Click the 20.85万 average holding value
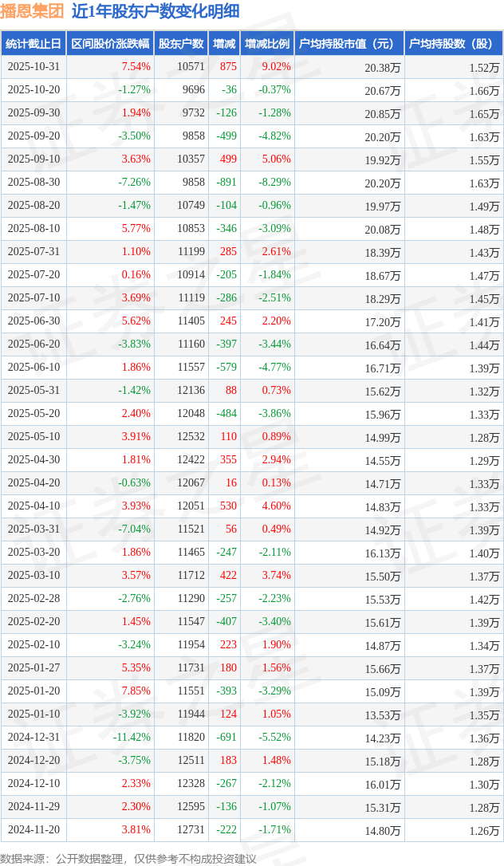The width and height of the screenshot is (504, 866). (383, 113)
